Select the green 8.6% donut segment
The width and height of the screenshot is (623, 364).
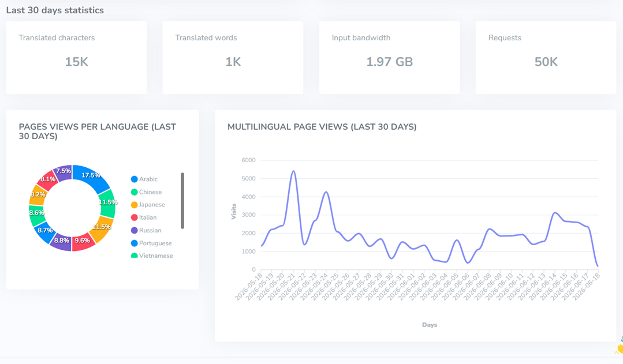point(36,215)
